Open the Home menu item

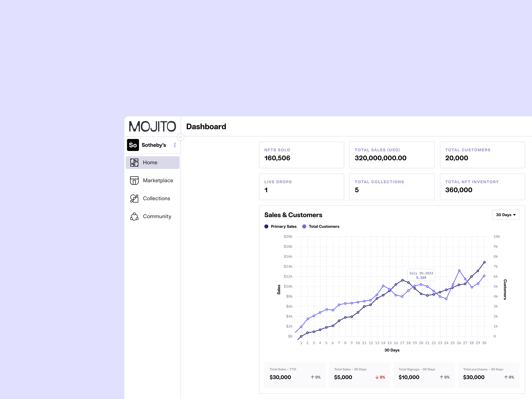click(152, 163)
